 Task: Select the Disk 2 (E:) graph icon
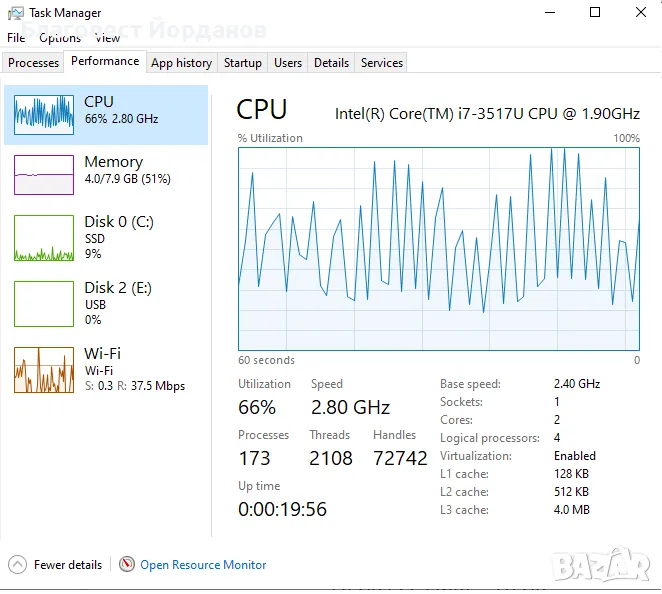[44, 303]
